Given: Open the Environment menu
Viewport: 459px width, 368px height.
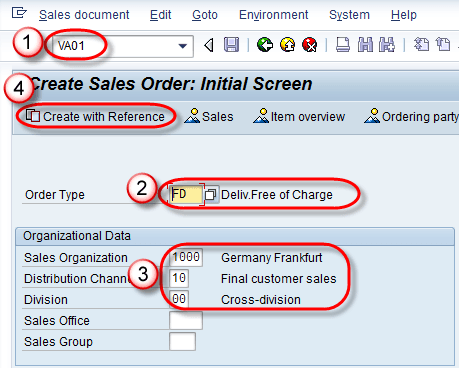Looking at the screenshot, I should pyautogui.click(x=274, y=15).
